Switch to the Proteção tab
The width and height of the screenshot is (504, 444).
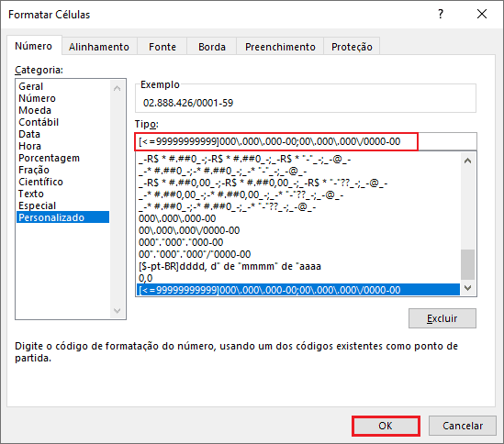click(x=352, y=47)
